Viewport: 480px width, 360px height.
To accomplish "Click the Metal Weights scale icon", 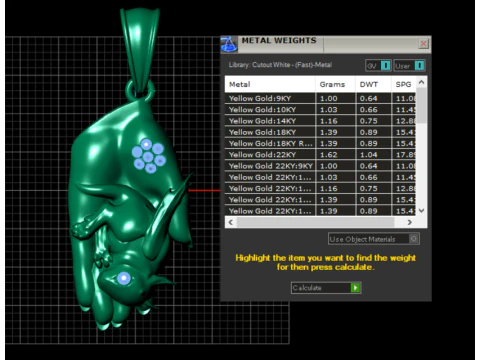I will [x=229, y=44].
